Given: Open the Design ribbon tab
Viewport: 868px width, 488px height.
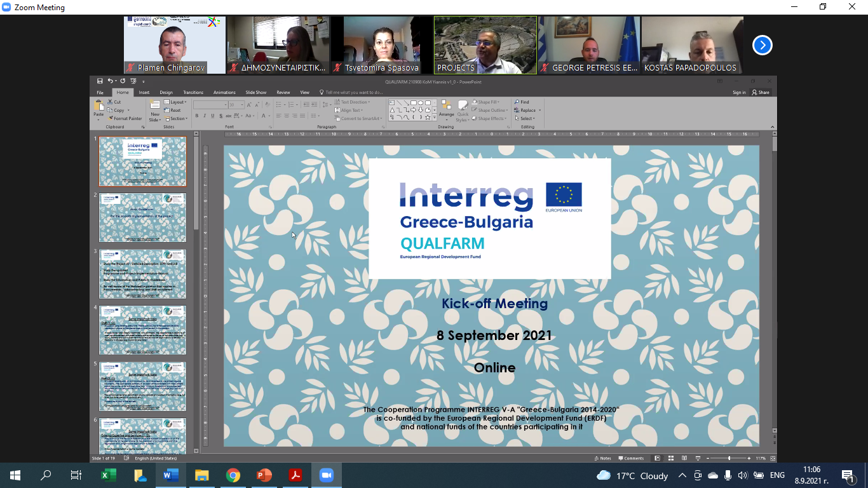Looking at the screenshot, I should click(166, 92).
